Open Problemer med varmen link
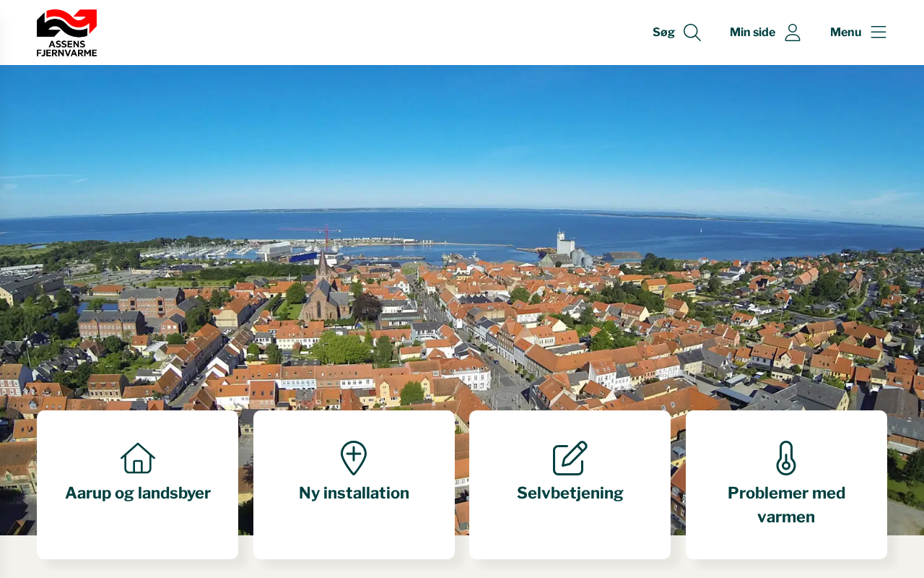 tap(786, 505)
